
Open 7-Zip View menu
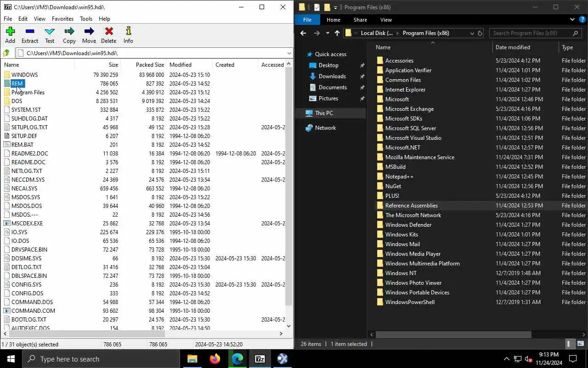(x=40, y=19)
